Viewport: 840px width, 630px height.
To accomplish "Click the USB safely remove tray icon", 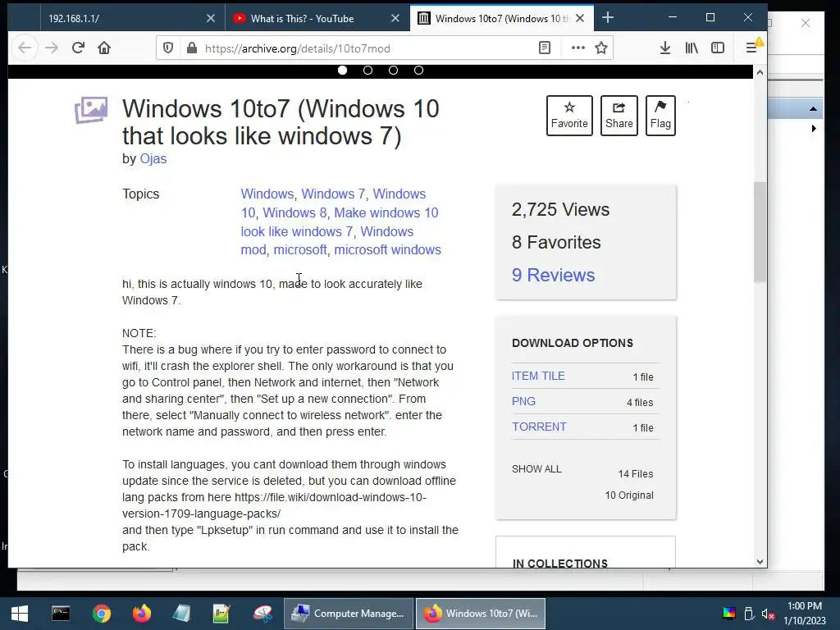I will coord(749,614).
